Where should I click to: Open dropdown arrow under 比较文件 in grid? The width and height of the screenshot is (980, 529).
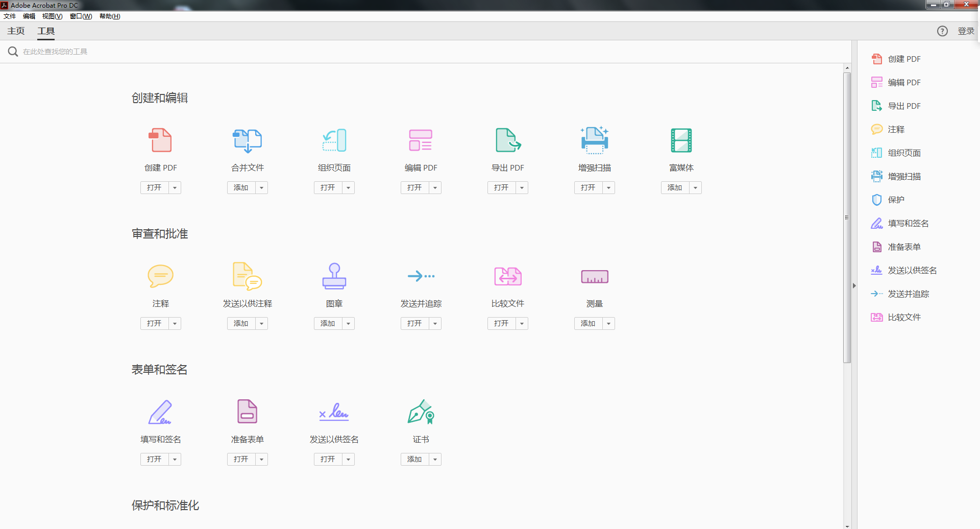click(522, 323)
